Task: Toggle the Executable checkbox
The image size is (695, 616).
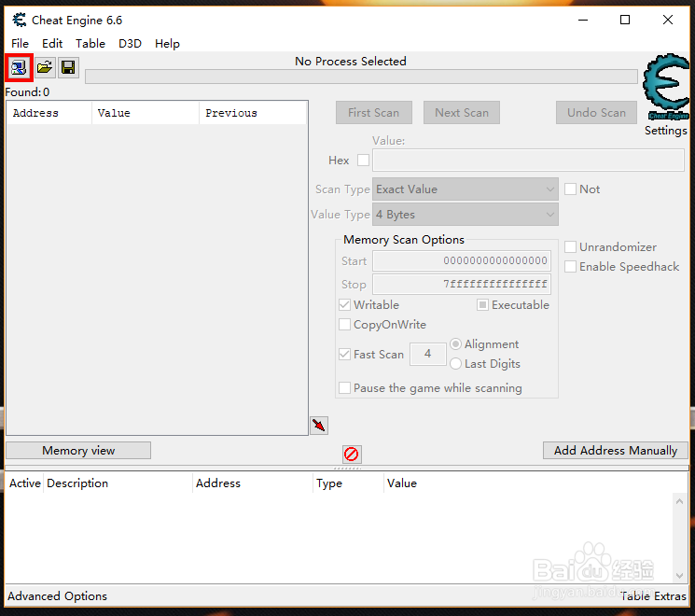Action: point(482,305)
